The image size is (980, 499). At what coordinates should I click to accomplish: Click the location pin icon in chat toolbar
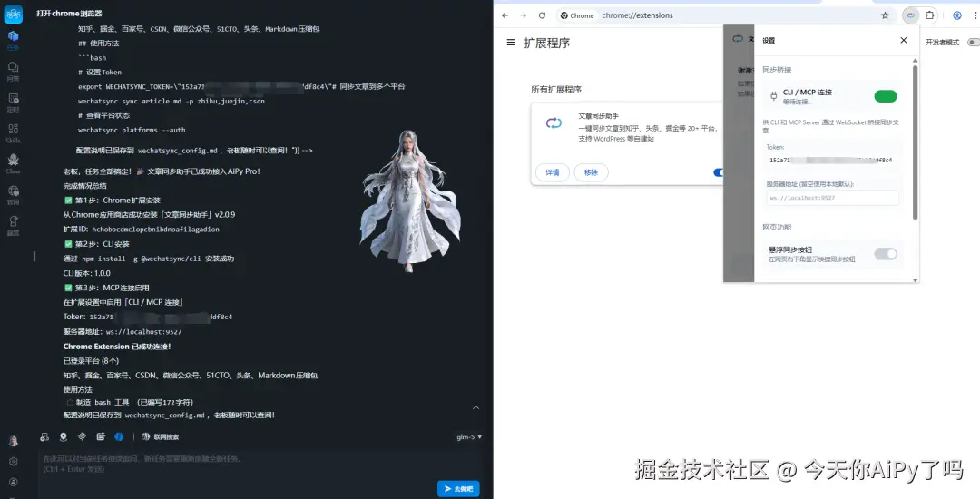pos(64,436)
